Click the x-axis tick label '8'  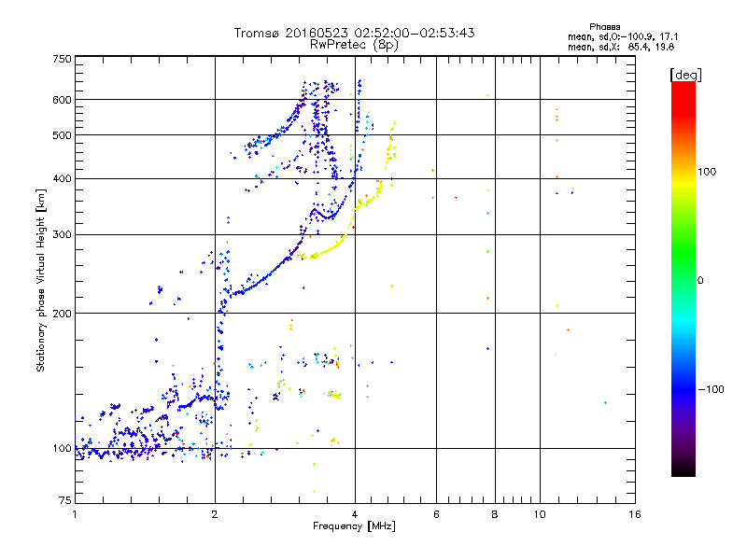[x=495, y=514]
